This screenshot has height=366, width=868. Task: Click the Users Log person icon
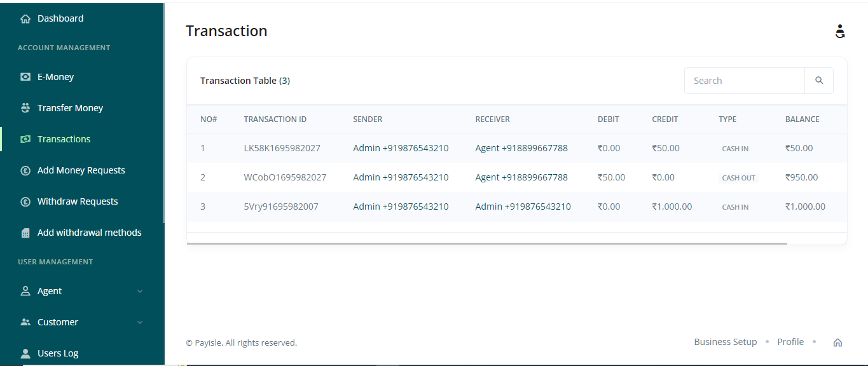click(25, 353)
